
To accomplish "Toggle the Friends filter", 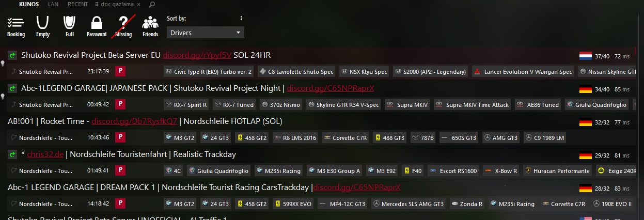I will pyautogui.click(x=150, y=26).
